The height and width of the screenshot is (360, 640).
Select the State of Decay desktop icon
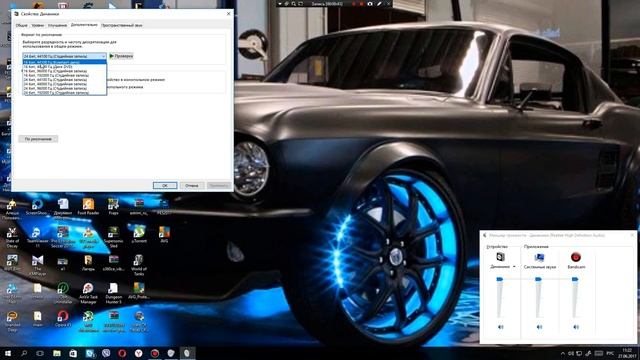12,237
